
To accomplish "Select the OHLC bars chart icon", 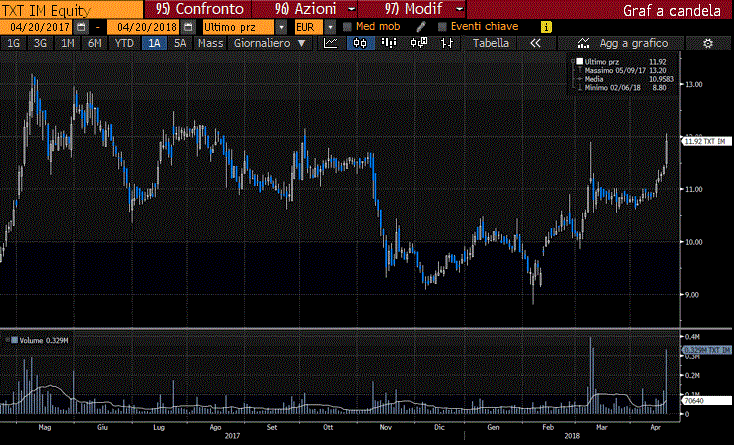I will (x=447, y=44).
